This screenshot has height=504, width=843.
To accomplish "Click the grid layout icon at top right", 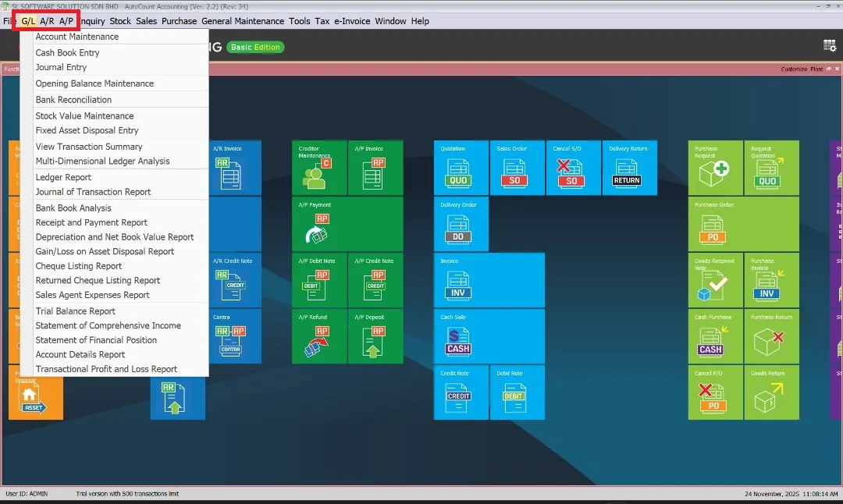I will (x=829, y=46).
